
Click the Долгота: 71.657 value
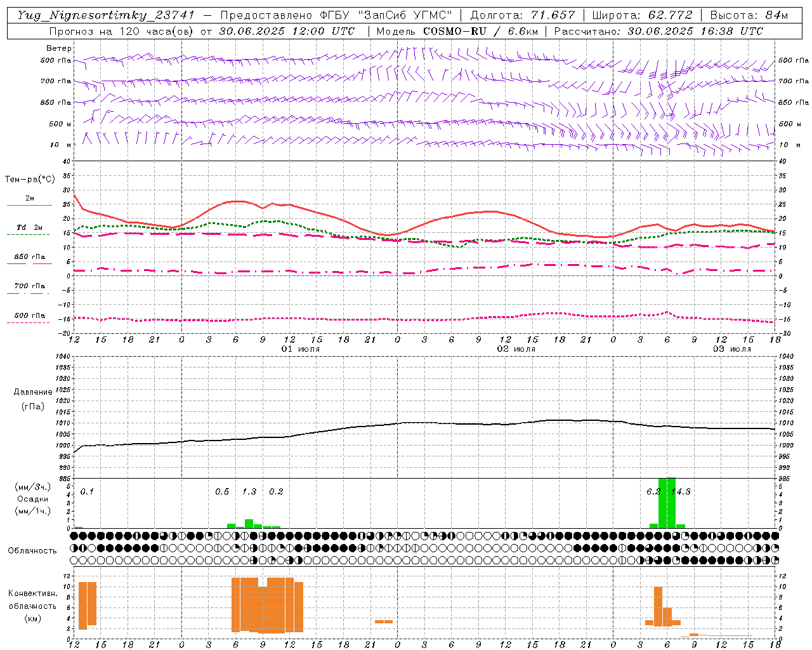pos(523,15)
